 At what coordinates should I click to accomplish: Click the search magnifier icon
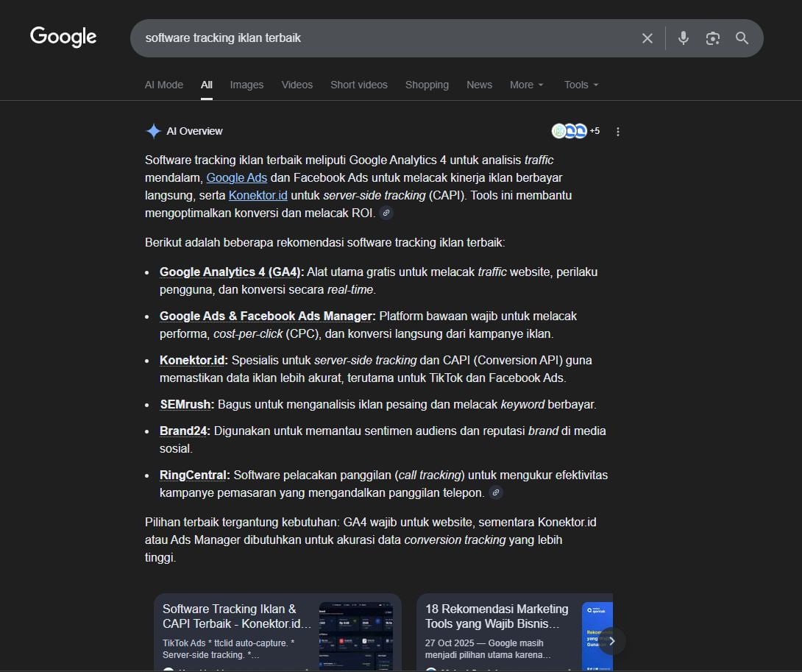coord(742,38)
